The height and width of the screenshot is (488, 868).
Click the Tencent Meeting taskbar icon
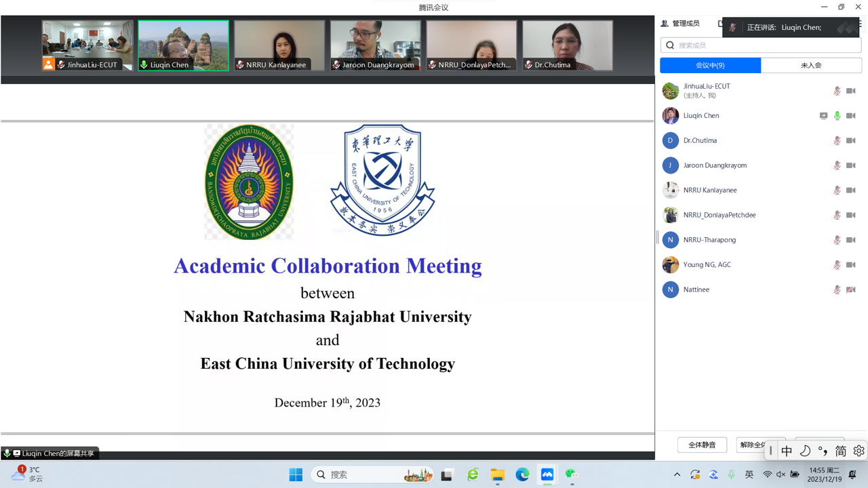click(x=547, y=475)
